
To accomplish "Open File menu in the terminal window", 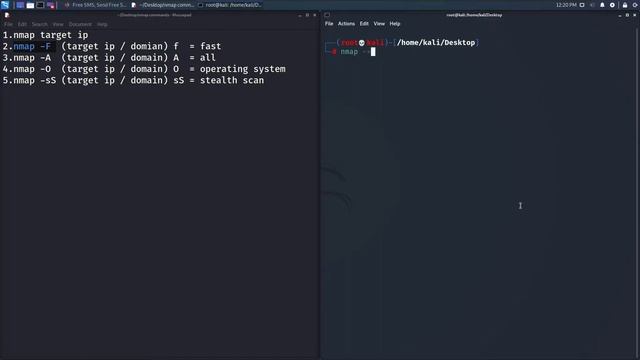I will pos(329,24).
